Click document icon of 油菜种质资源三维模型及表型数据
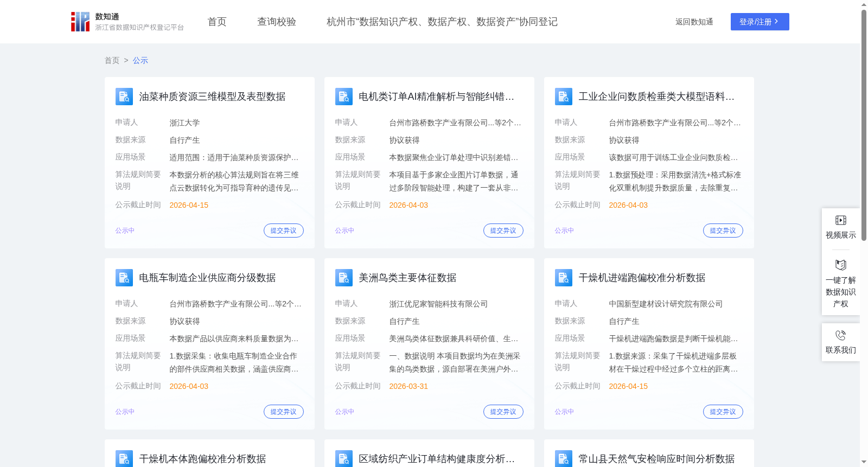Screen dimensions: 868x467 click(124, 97)
